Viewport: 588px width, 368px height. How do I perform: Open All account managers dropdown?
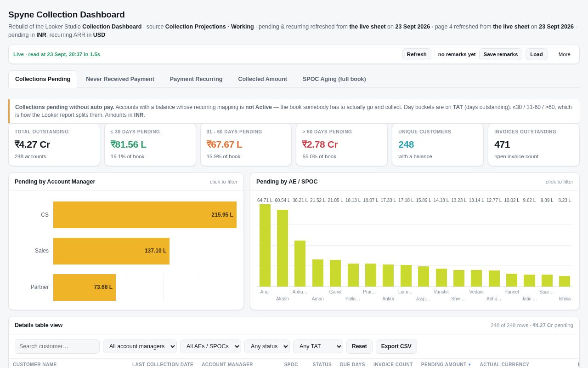click(140, 346)
